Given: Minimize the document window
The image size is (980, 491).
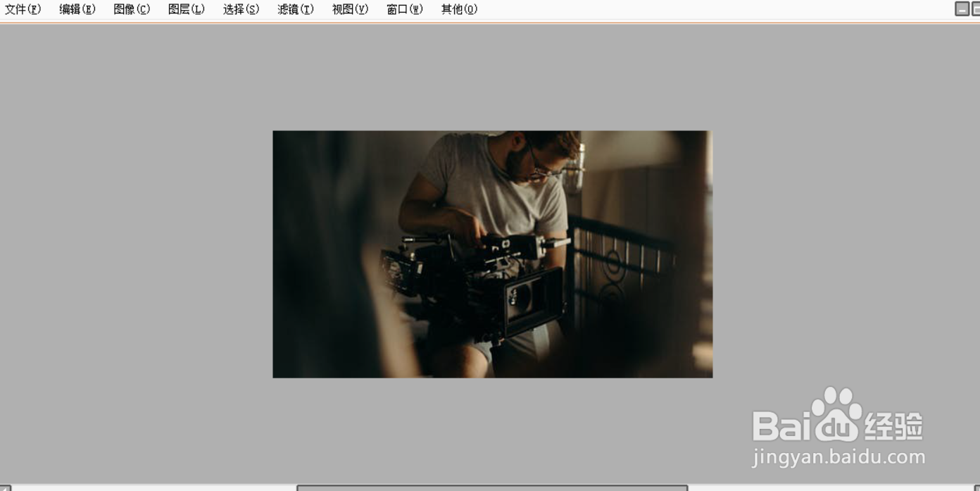Looking at the screenshot, I should (x=962, y=8).
